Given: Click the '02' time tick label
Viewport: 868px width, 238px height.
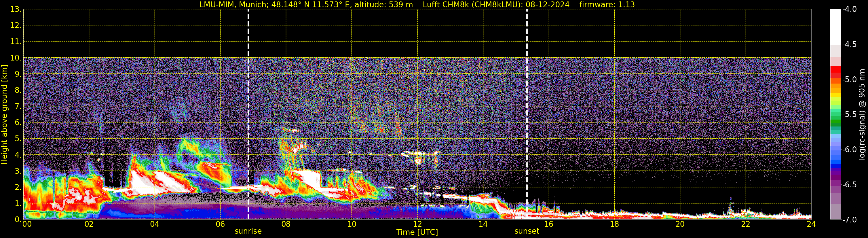Looking at the screenshot, I should [x=89, y=224].
